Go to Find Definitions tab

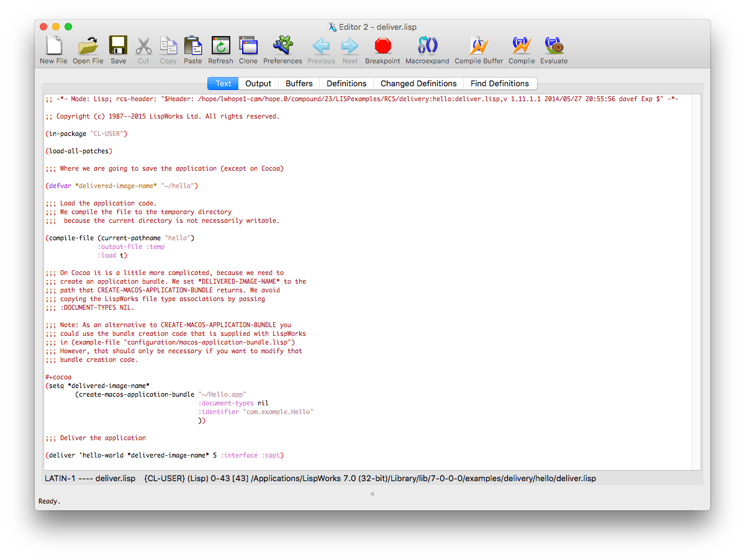point(500,83)
